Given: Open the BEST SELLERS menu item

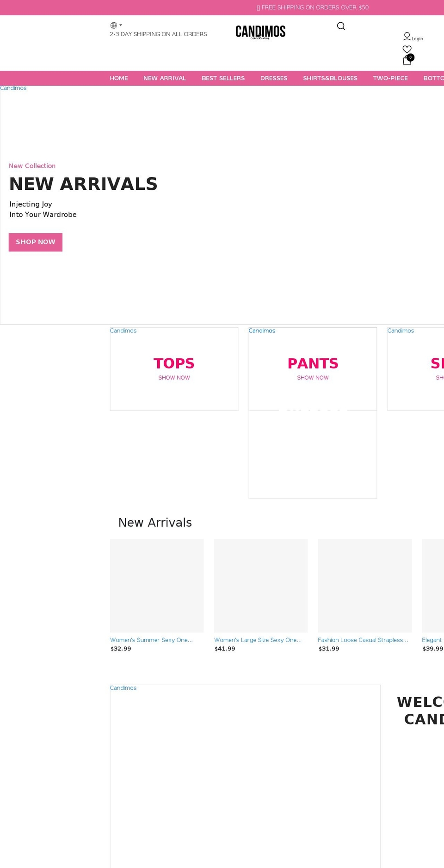Looking at the screenshot, I should tap(223, 78).
